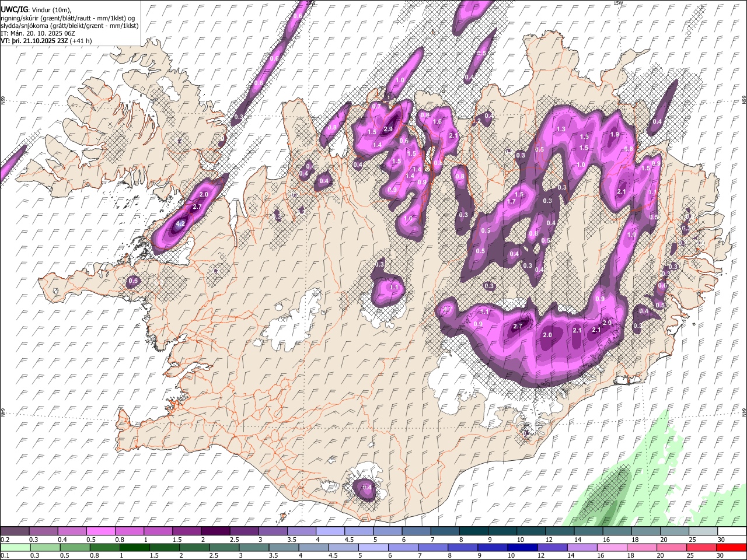Click the 1.6 value label on the map

point(437,121)
